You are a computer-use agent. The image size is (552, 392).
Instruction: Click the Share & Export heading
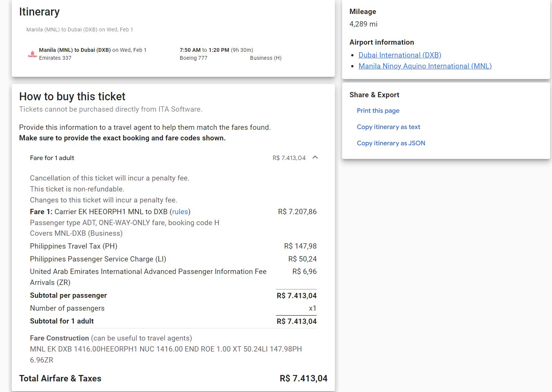coord(374,95)
